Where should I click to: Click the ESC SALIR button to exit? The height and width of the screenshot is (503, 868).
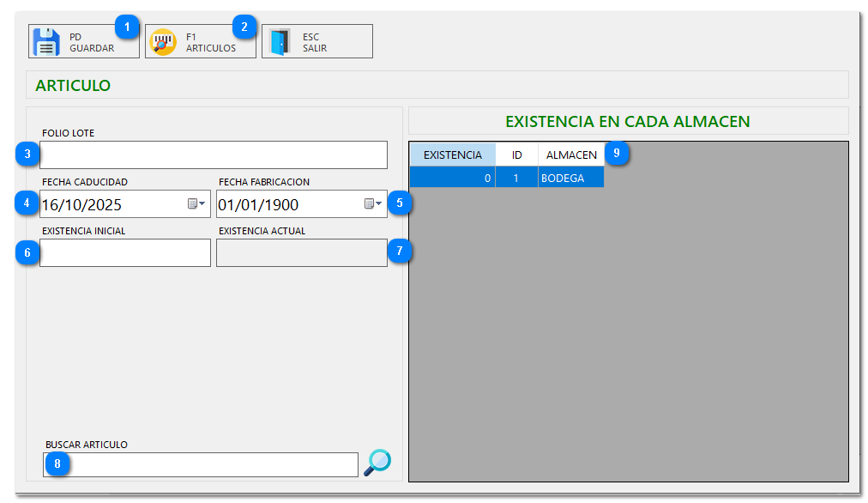pyautogui.click(x=317, y=39)
